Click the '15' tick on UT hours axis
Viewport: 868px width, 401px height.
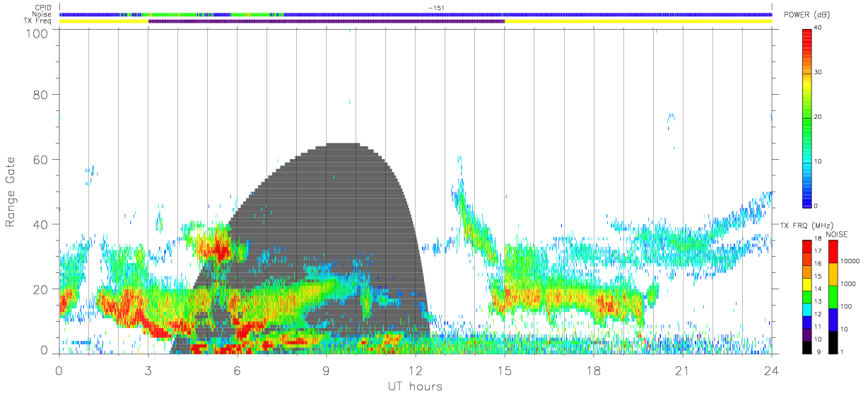tap(505, 370)
